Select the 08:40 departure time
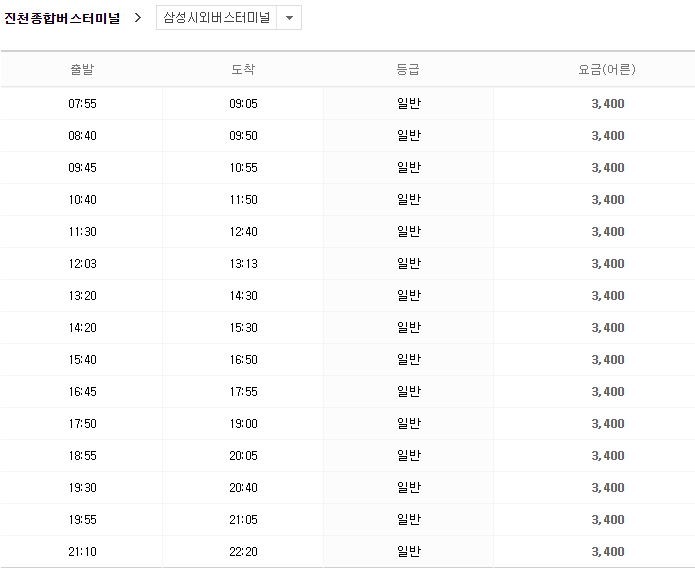 (82, 136)
